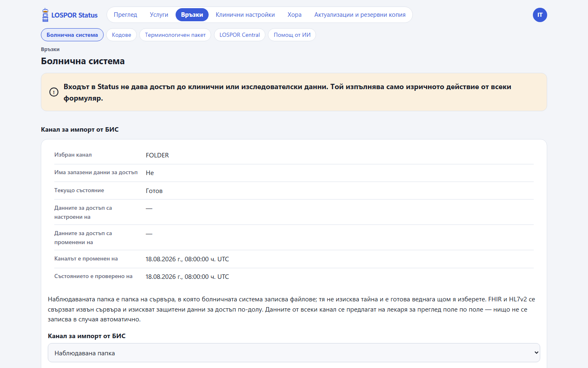Open the Преглед tab
This screenshot has width=588, height=368.
(x=125, y=15)
